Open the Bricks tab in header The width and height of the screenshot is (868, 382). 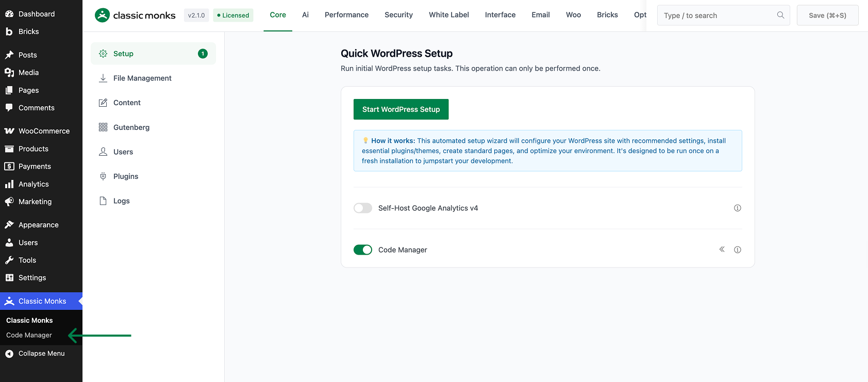607,15
